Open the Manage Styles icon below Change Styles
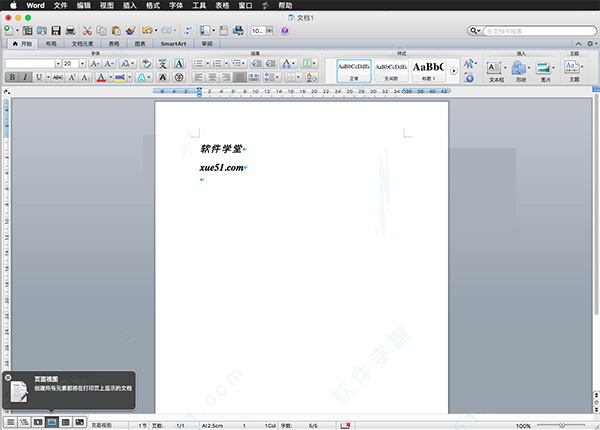Image resolution: width=600 pixels, height=430 pixels. coord(469,78)
